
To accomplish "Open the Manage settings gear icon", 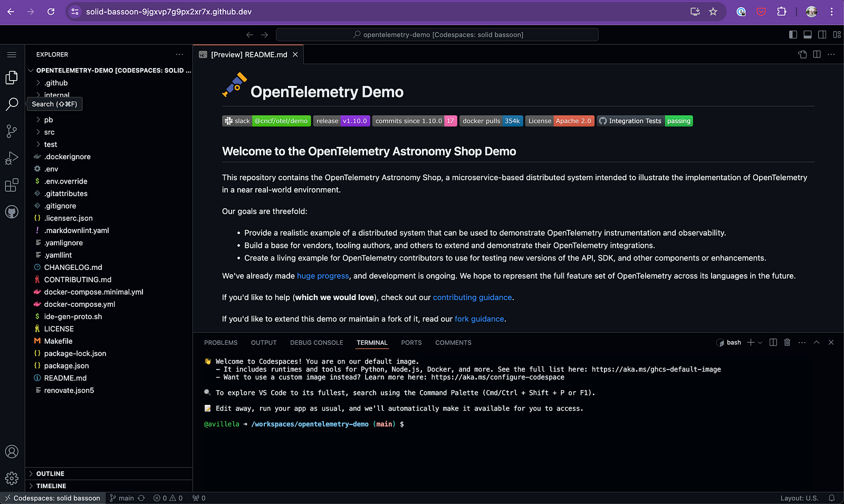I will (x=12, y=478).
